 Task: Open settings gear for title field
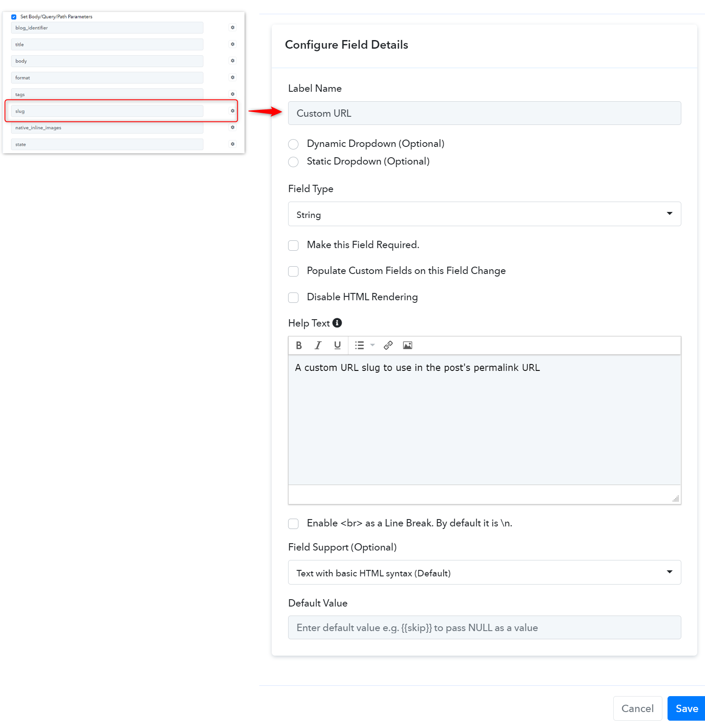click(233, 44)
